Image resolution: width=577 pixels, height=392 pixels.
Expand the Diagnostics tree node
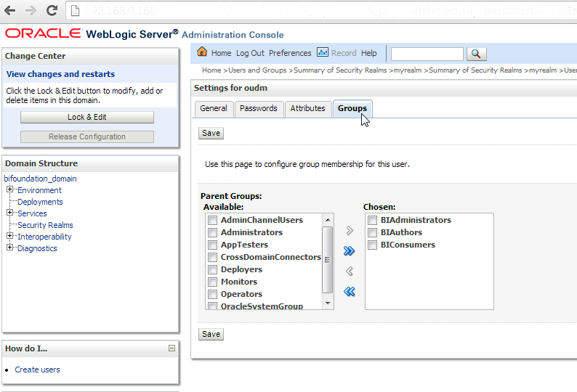(x=10, y=247)
